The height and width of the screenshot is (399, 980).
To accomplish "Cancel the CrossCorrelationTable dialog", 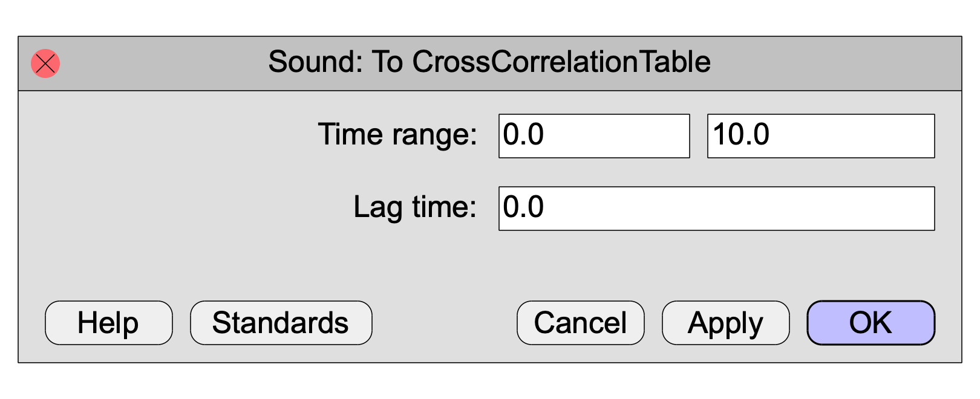I will click(x=581, y=323).
